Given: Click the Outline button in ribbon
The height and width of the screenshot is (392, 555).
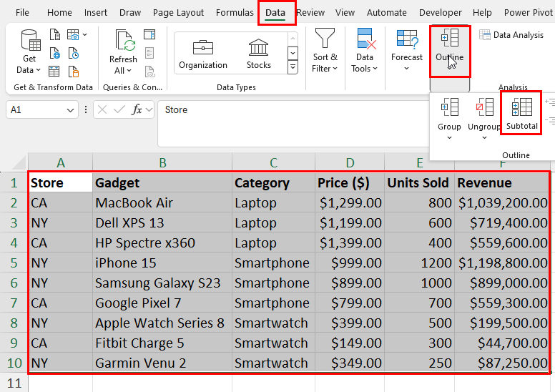Looking at the screenshot, I should coord(450,52).
